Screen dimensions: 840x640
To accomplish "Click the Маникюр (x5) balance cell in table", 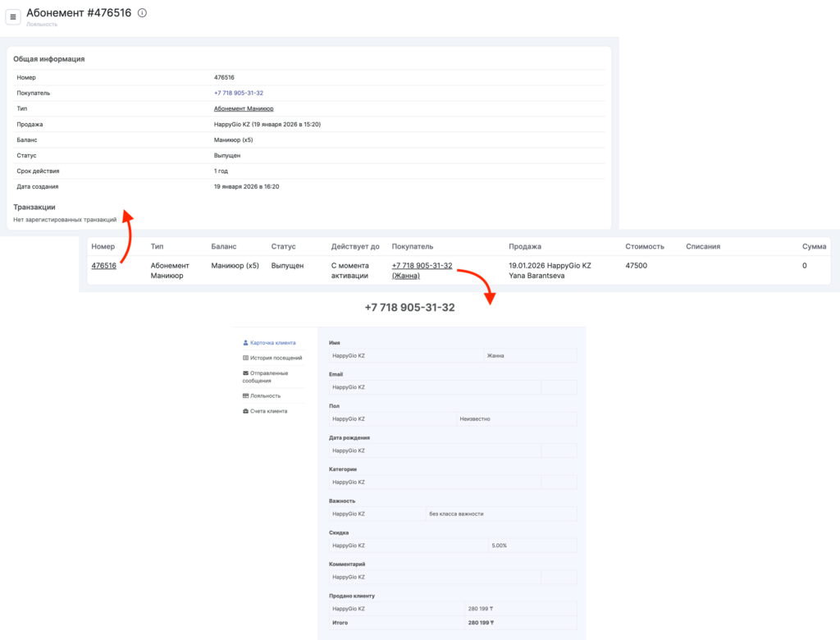I will pyautogui.click(x=235, y=266).
